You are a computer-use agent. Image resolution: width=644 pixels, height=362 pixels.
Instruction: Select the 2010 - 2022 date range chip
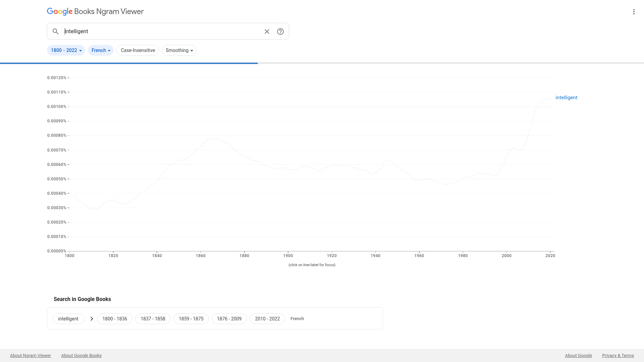coord(267,319)
